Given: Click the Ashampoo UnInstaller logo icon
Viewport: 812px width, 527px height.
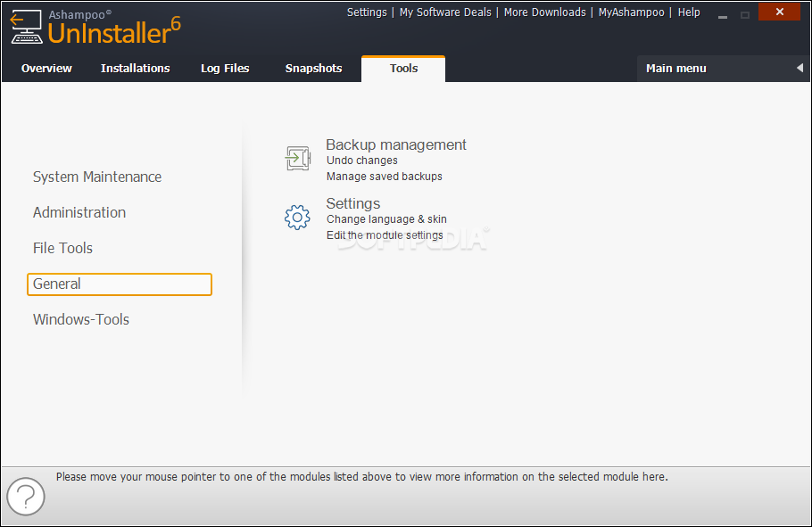Looking at the screenshot, I should pos(27,28).
